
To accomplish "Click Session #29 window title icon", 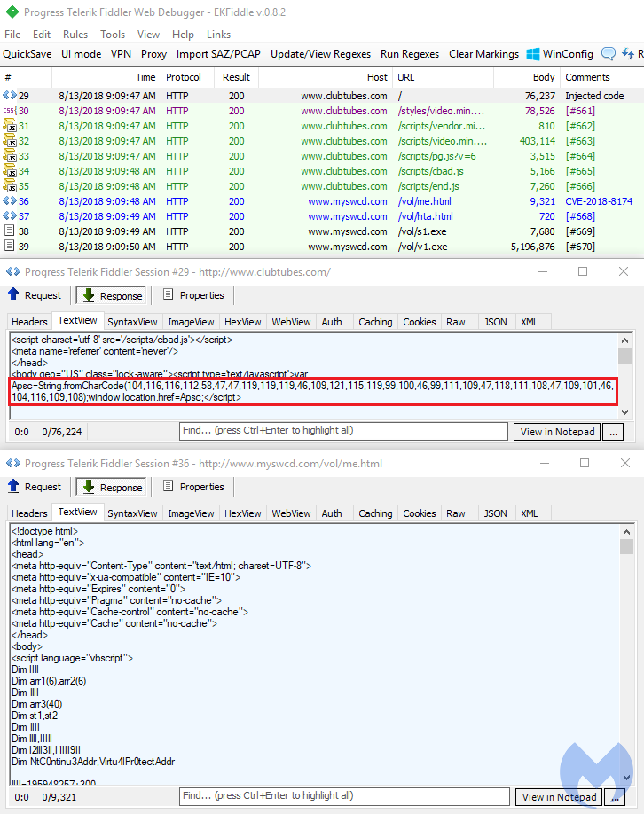I will [x=13, y=271].
